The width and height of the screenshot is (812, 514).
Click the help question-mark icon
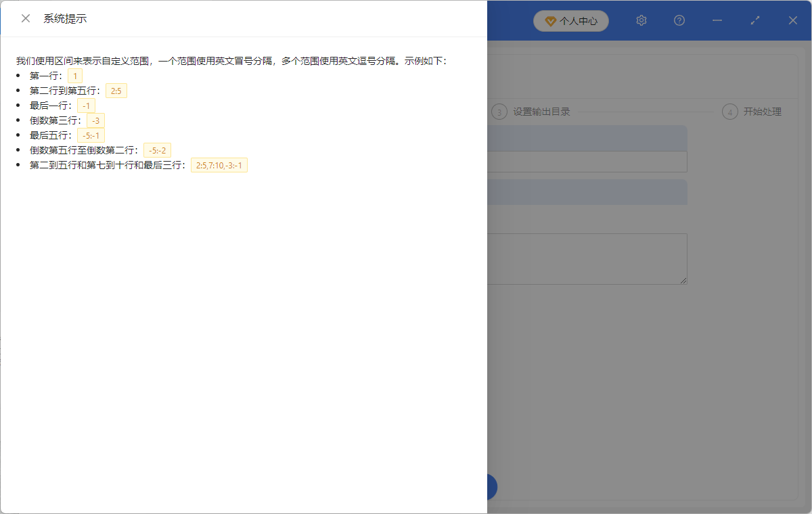click(x=679, y=20)
